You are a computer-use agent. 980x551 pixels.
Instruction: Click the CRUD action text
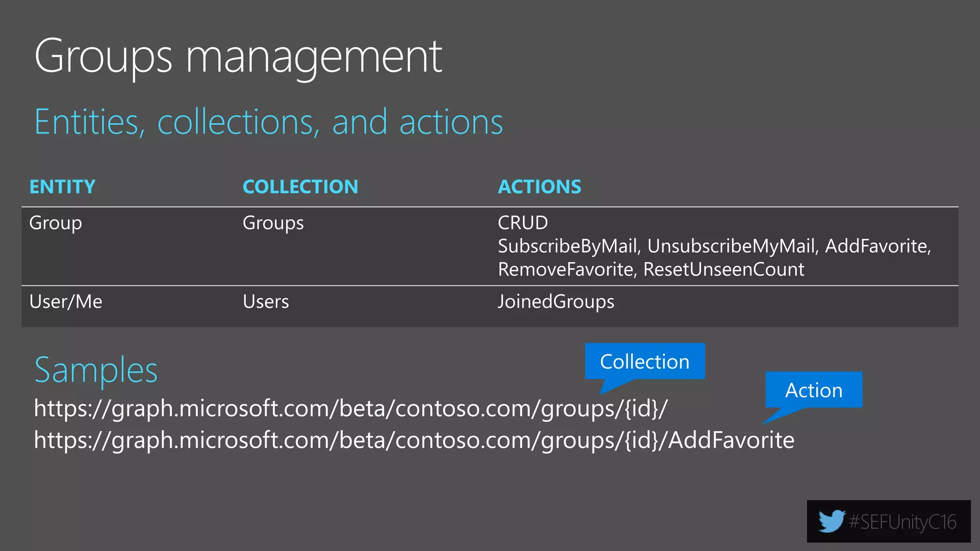pos(523,223)
